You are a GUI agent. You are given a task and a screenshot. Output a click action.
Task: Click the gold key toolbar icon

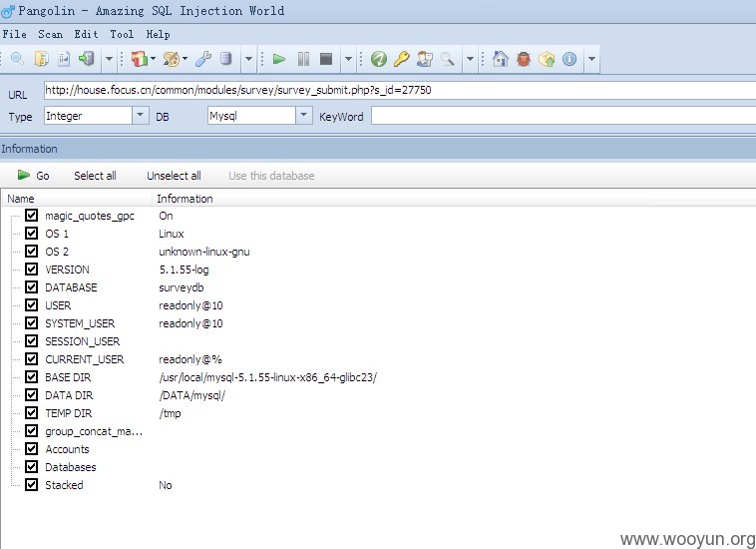tap(402, 59)
